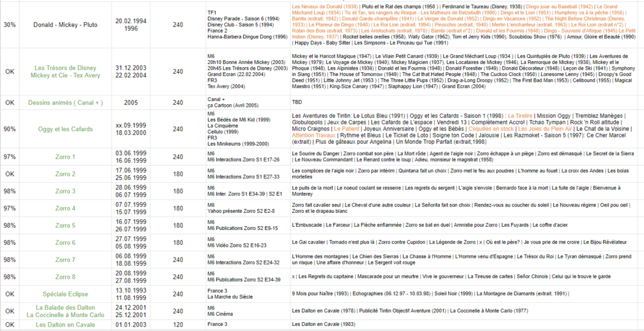Select the date cell '24.12.2001 25.12.2001'
The width and height of the screenshot is (644, 331).
pyautogui.click(x=131, y=312)
